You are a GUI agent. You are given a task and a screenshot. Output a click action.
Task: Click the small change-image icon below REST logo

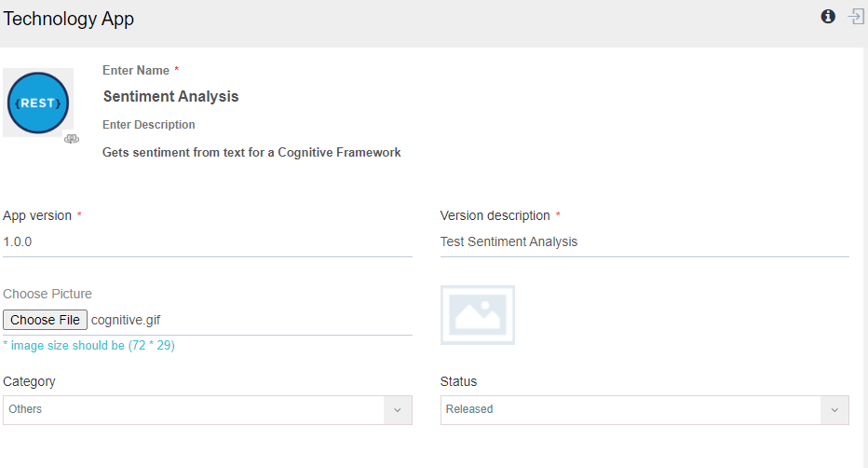pos(72,139)
